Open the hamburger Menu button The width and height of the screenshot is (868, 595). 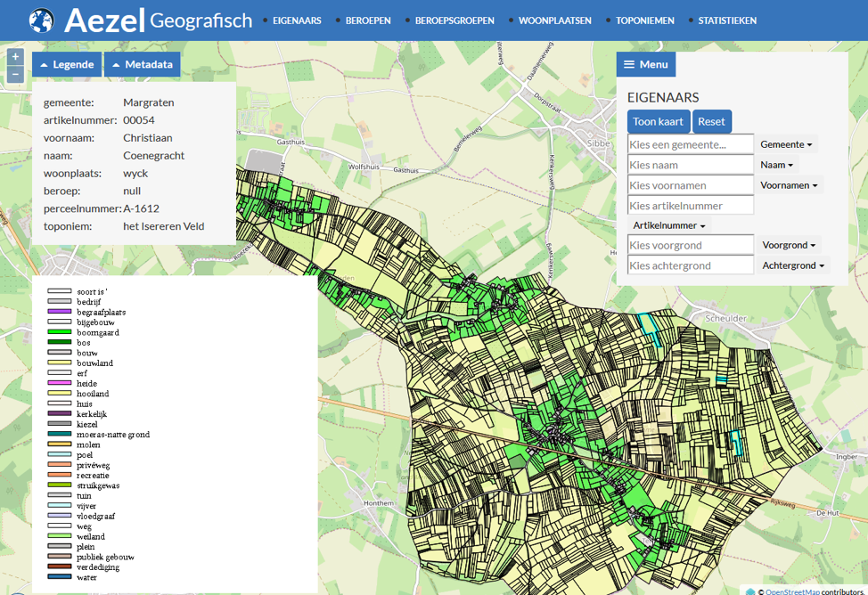click(646, 64)
